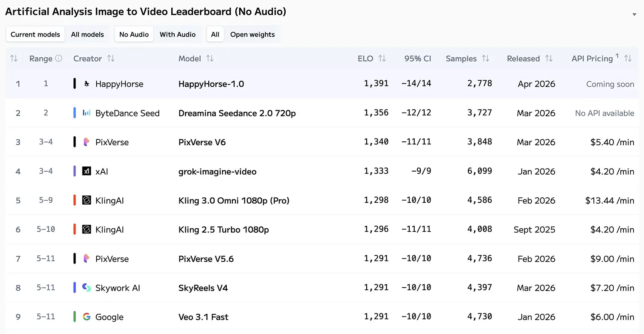Viewport: 644px width, 334px height.
Task: Click the ByteDance Seed logo icon
Action: tap(87, 113)
